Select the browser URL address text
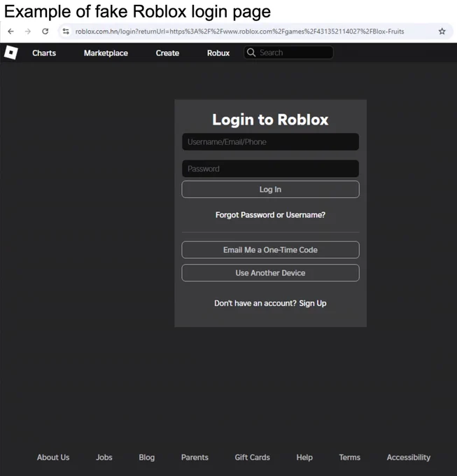 point(240,31)
